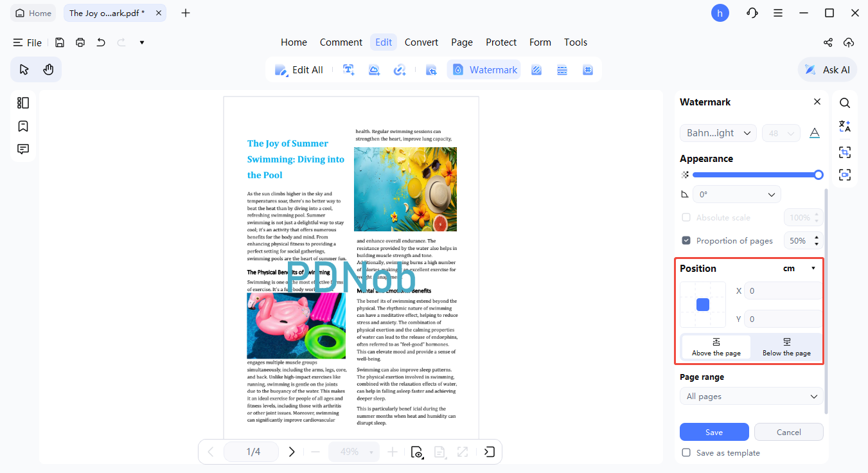Image resolution: width=868 pixels, height=473 pixels.
Task: Check the Save as template option
Action: tap(686, 452)
